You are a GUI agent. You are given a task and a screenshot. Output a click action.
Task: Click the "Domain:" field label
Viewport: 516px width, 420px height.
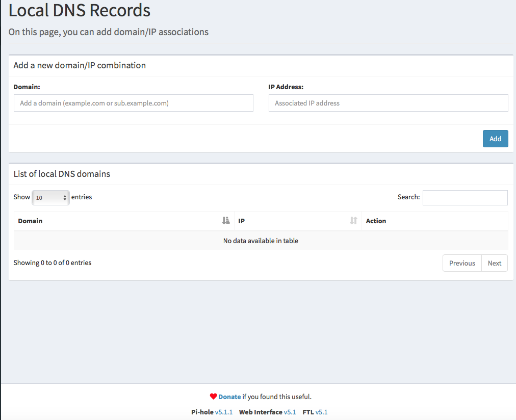(x=27, y=87)
